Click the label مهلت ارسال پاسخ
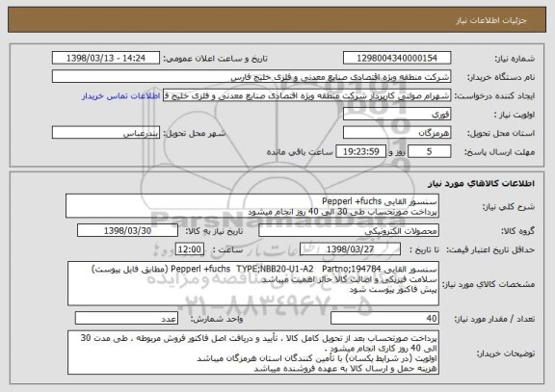This screenshot has height=392, width=555. click(x=499, y=152)
